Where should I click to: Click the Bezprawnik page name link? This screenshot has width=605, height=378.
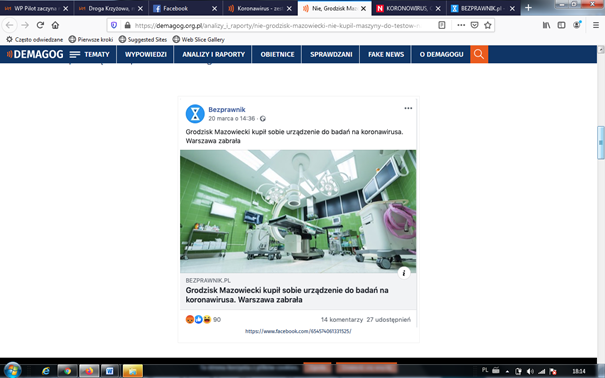point(227,110)
